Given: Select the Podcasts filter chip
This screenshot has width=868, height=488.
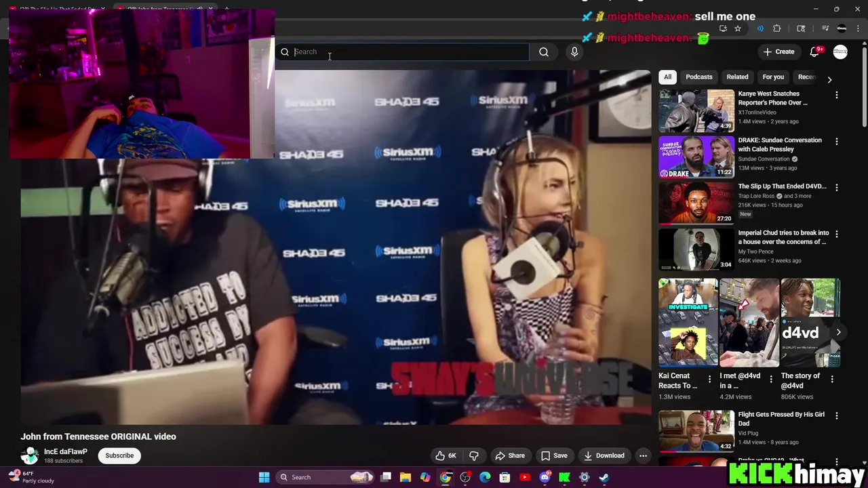Looking at the screenshot, I should pyautogui.click(x=698, y=77).
